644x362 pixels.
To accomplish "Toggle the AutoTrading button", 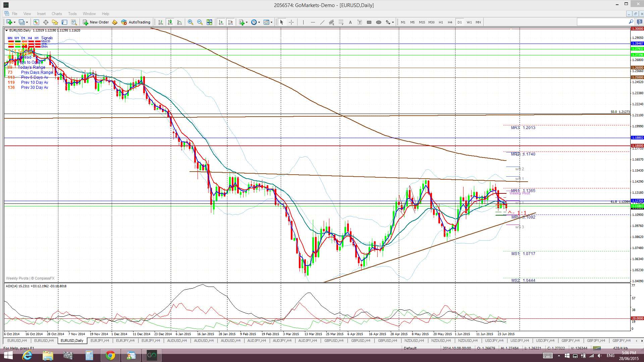I will tap(136, 22).
